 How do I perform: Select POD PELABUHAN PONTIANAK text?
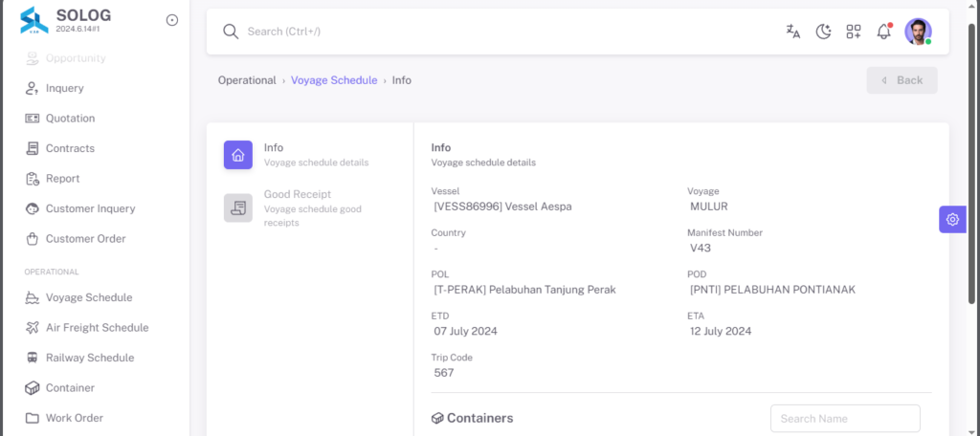tap(773, 290)
